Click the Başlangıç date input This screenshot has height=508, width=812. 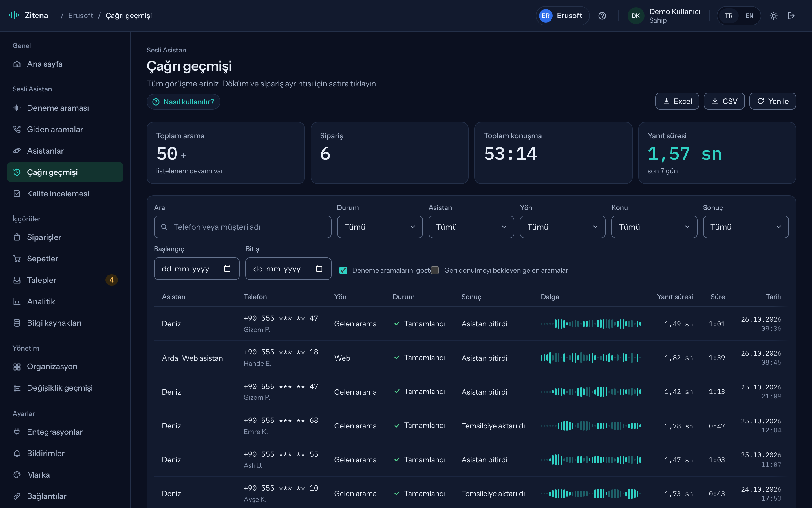(197, 268)
